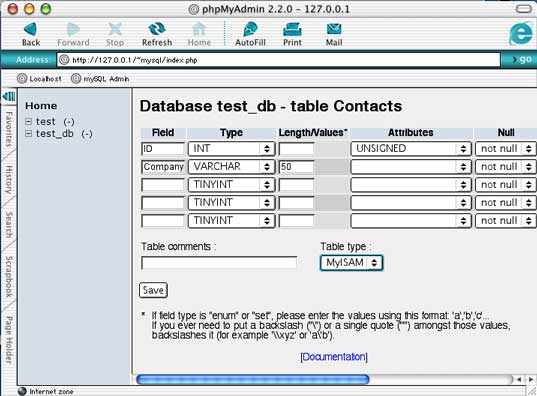The image size is (537, 396).
Task: Click the Home link in sidebar
Action: (x=41, y=106)
